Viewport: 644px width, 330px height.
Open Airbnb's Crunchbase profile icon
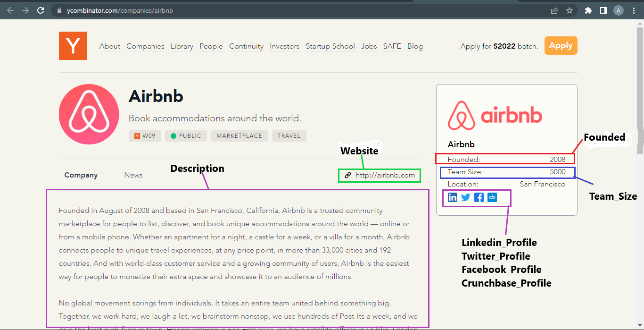coord(492,197)
